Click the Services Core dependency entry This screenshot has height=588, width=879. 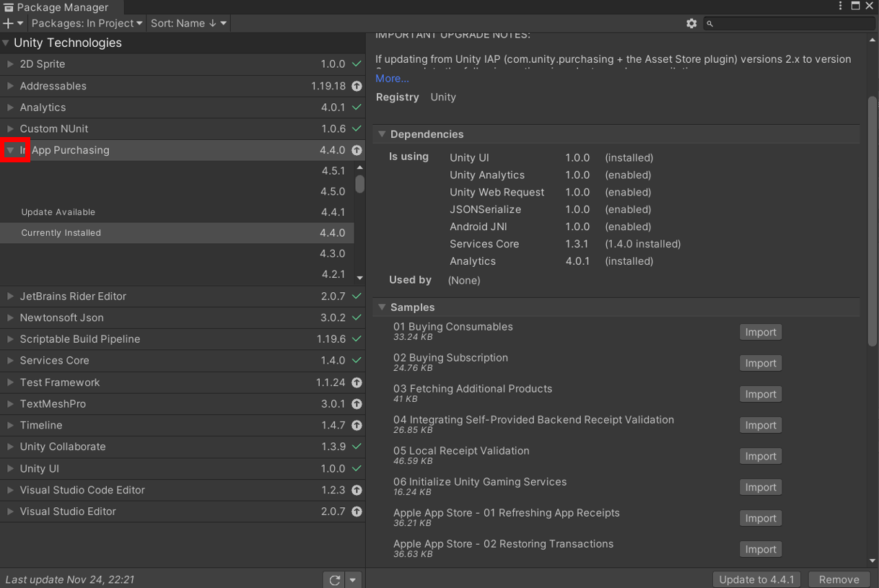pyautogui.click(x=484, y=244)
